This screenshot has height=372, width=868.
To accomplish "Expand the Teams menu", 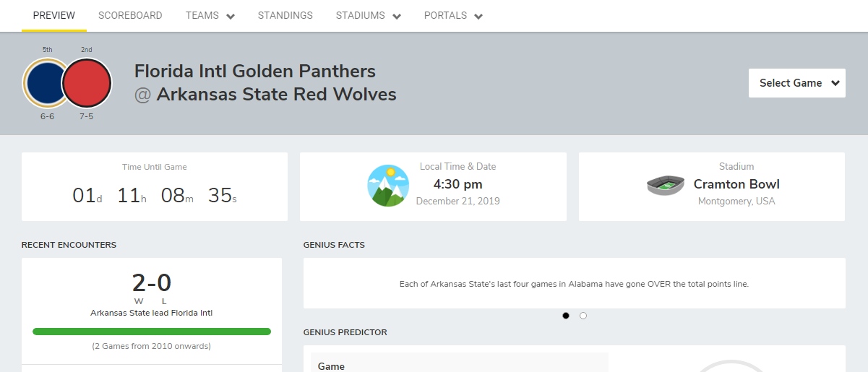I will [210, 16].
